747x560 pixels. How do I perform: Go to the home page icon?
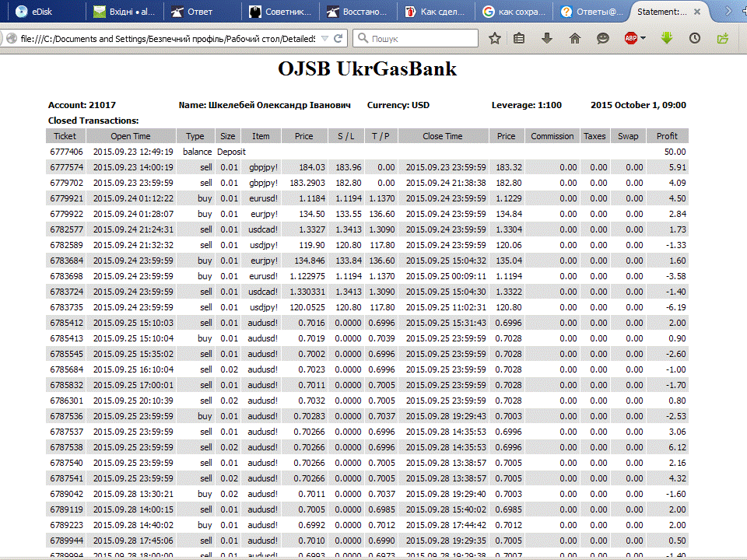[575, 39]
